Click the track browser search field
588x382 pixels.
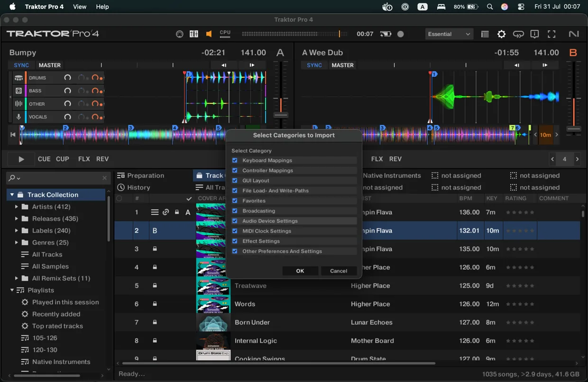[x=57, y=178]
